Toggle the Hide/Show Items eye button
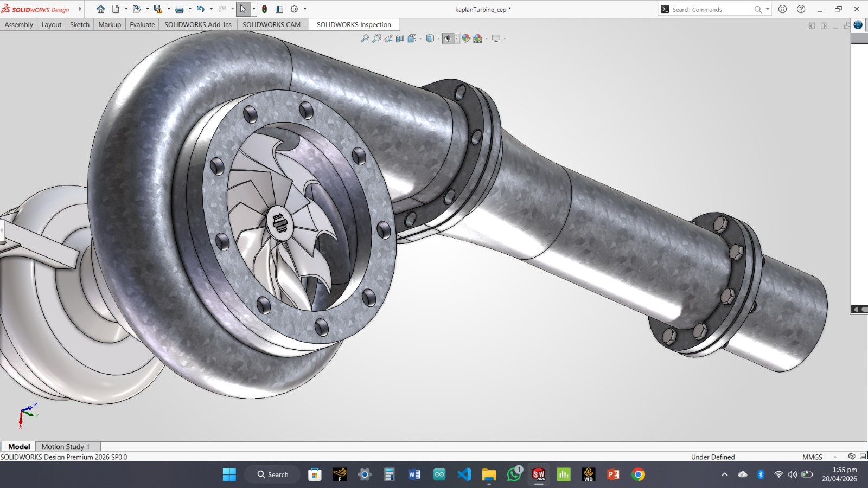This screenshot has height=488, width=868. (x=448, y=38)
